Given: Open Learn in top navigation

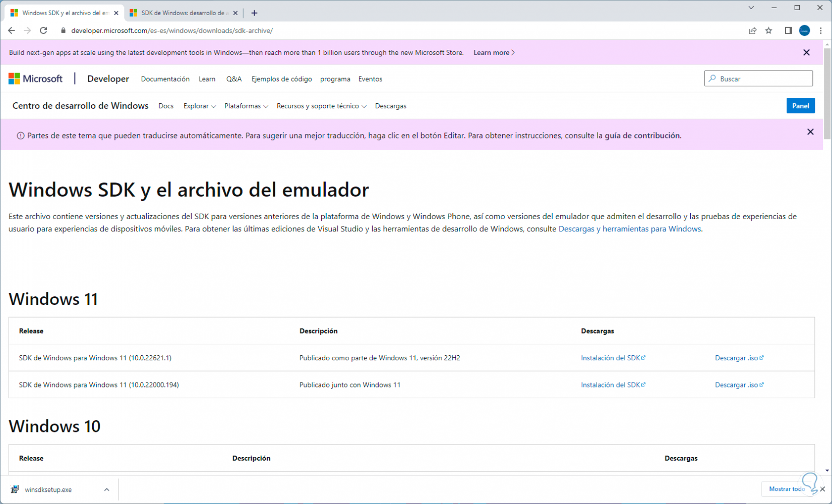Looking at the screenshot, I should click(207, 79).
